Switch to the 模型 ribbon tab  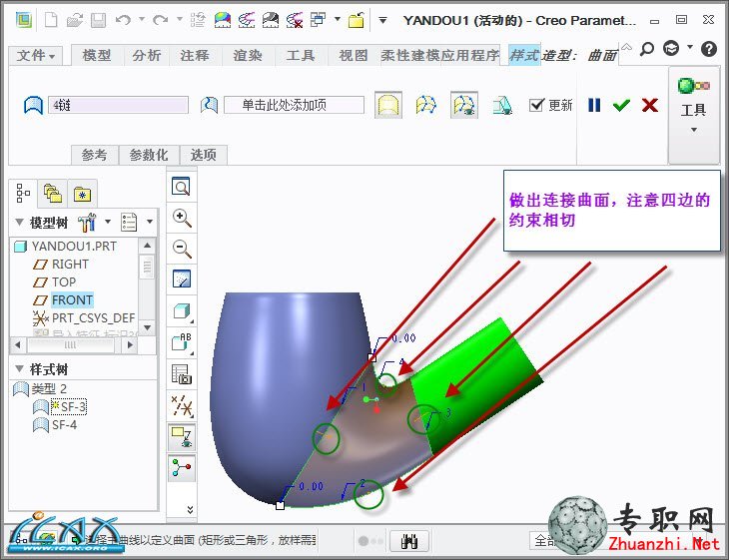[96, 55]
